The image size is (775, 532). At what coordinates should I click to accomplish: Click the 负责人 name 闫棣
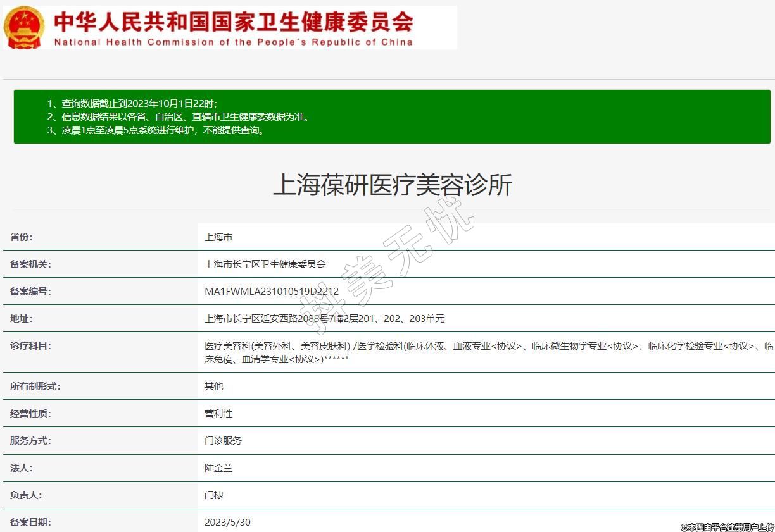[x=213, y=495]
